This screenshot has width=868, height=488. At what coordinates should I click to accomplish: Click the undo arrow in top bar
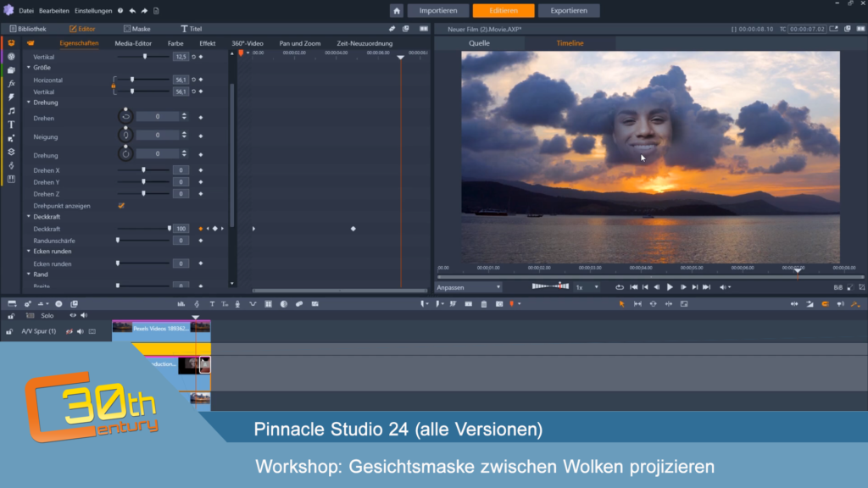(132, 10)
